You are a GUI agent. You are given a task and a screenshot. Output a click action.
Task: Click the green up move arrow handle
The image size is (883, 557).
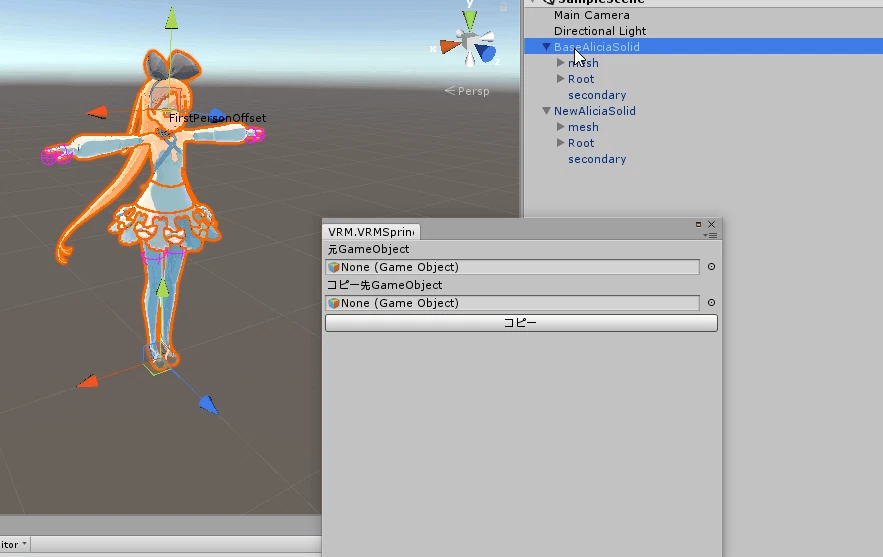coord(172,19)
